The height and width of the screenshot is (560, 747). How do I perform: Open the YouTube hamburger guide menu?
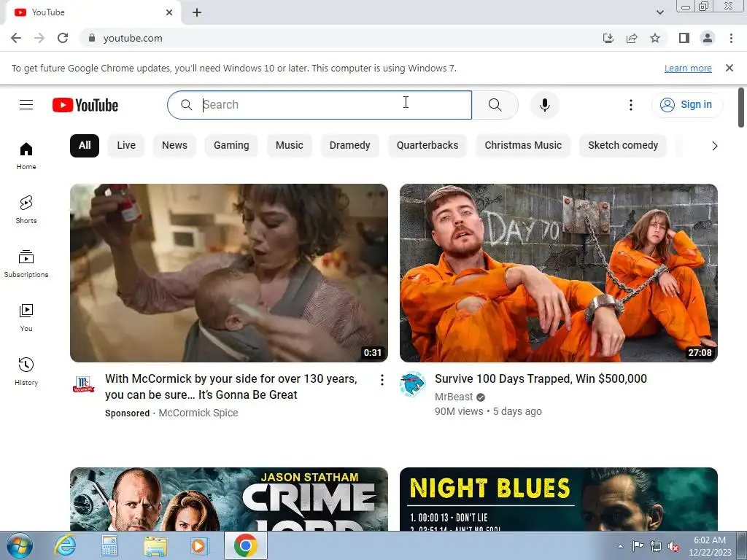26,105
